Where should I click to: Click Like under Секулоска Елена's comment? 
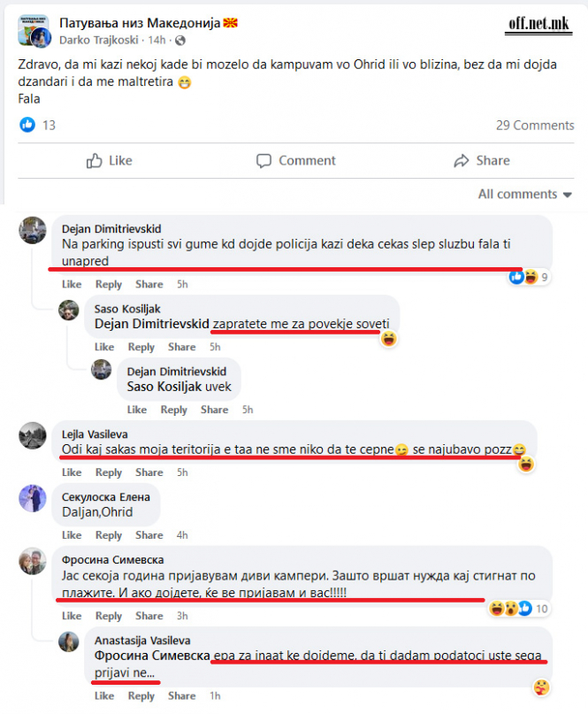[72, 535]
